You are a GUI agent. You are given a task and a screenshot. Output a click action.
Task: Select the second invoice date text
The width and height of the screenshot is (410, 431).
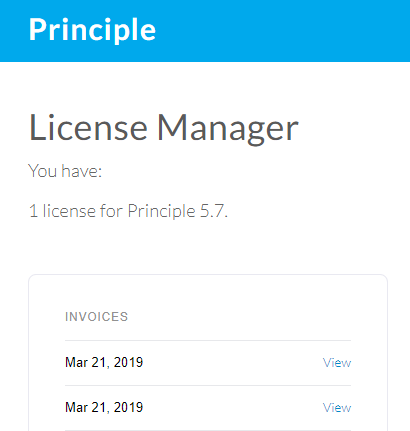pos(104,408)
